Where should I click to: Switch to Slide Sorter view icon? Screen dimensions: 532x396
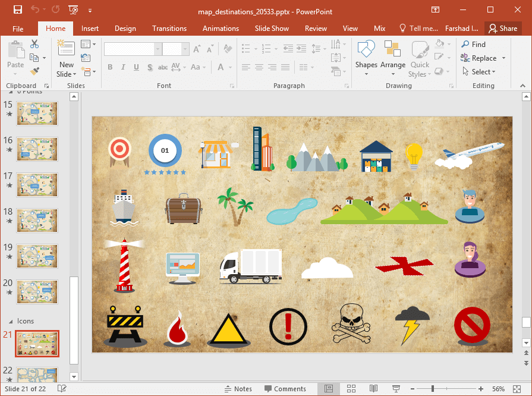350,388
